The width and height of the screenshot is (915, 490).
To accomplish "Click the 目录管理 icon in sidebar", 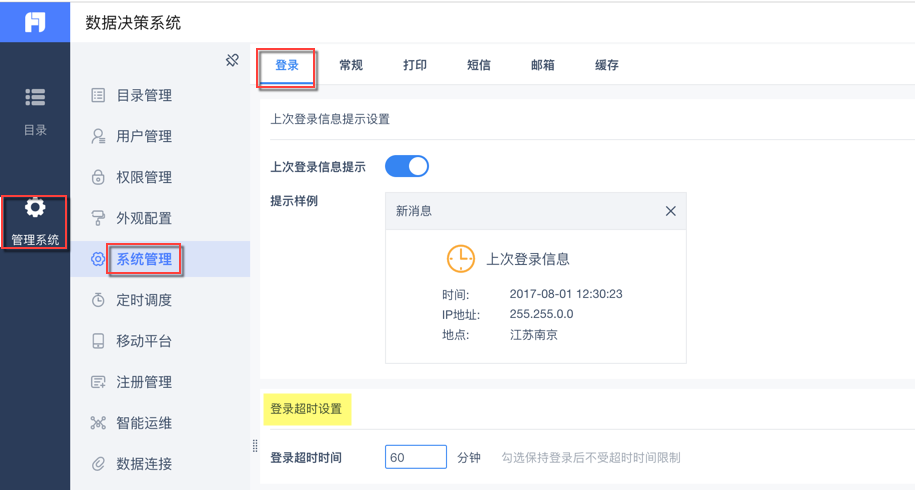I will (98, 96).
